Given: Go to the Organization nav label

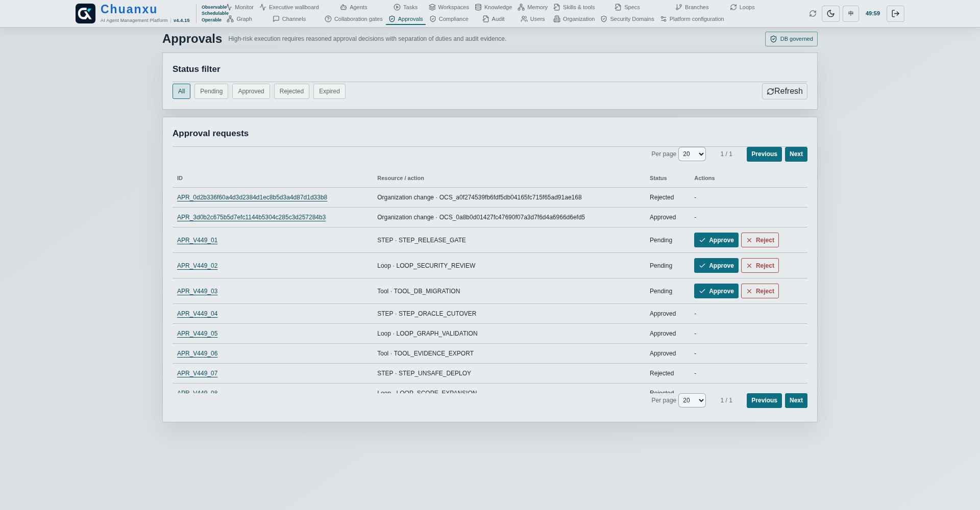Looking at the screenshot, I should pos(579,19).
